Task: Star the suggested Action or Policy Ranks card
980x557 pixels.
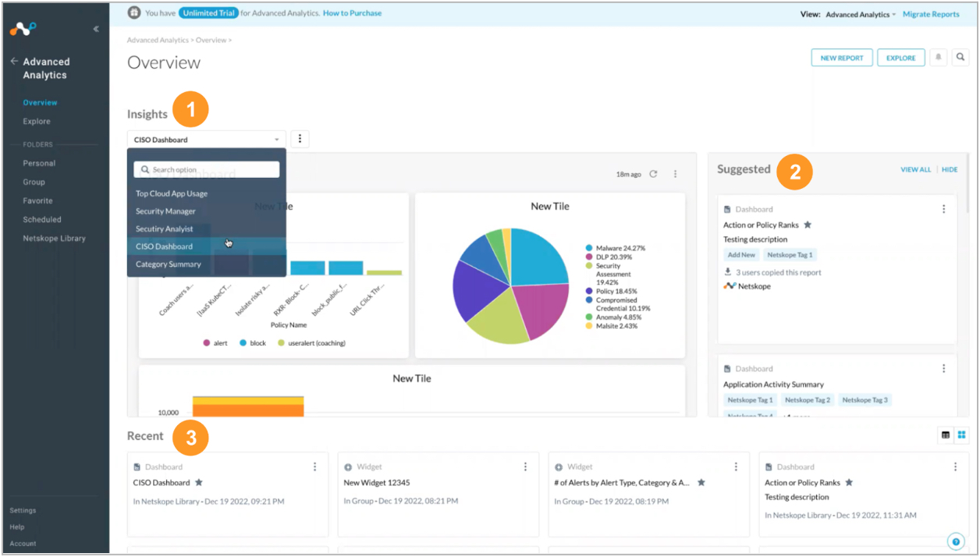Action: (808, 225)
